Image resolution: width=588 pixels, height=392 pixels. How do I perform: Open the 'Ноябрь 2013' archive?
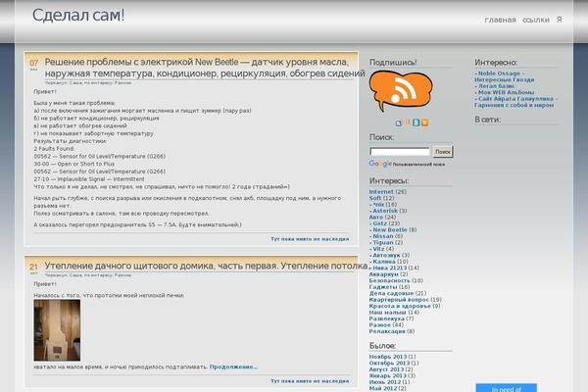[x=388, y=357]
